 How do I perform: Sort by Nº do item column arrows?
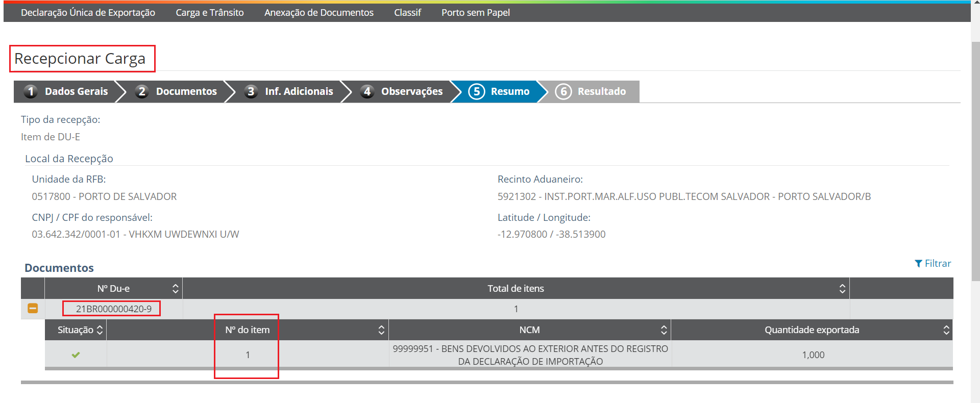point(381,330)
